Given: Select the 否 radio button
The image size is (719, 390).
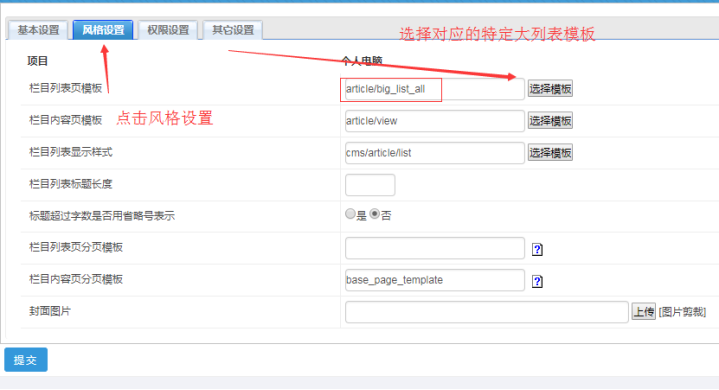Looking at the screenshot, I should (x=375, y=214).
